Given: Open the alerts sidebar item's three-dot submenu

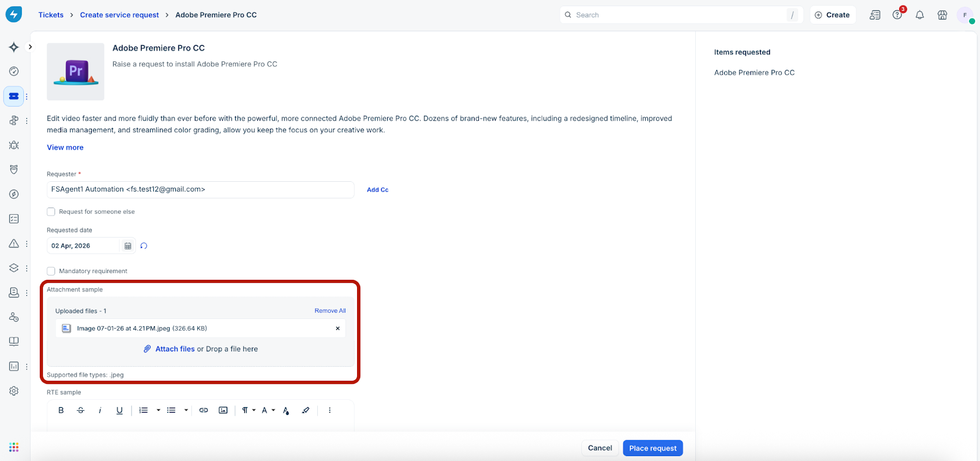Looking at the screenshot, I should 26,243.
